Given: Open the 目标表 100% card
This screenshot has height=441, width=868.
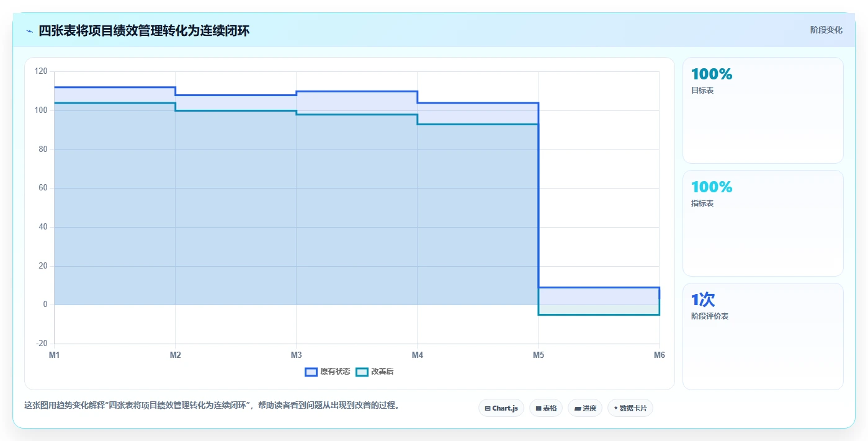Looking at the screenshot, I should click(x=763, y=110).
